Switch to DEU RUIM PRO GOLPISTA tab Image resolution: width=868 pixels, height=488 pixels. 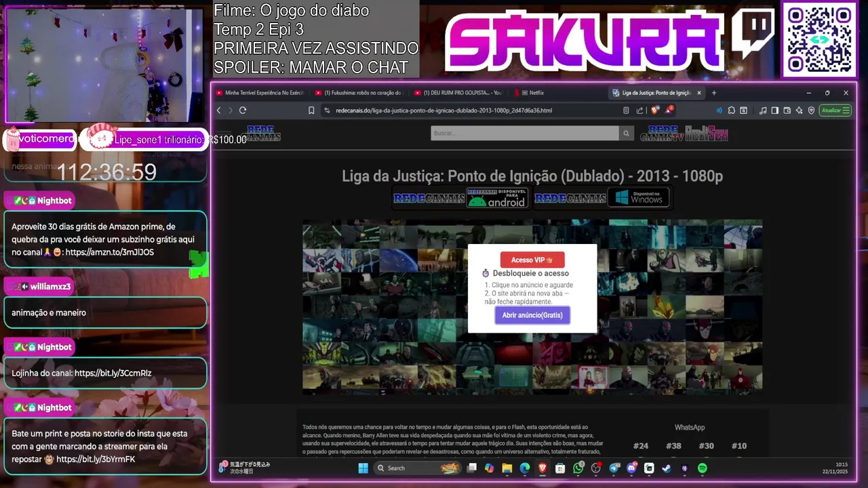459,93
